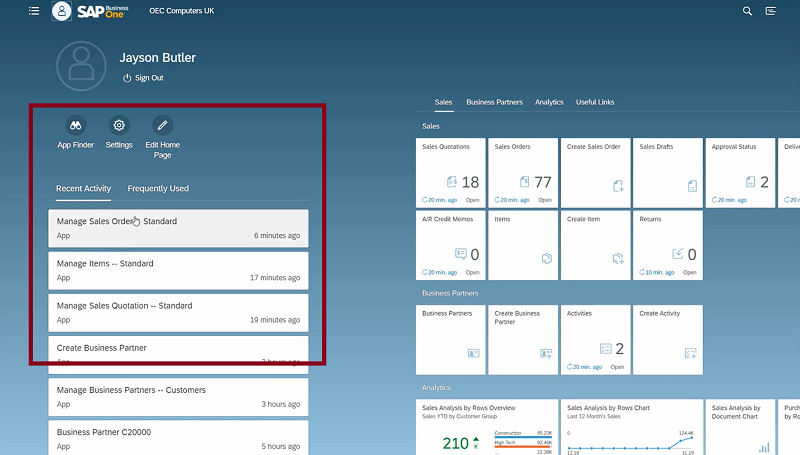This screenshot has width=800, height=455.
Task: Open Manage Sales Order -- Standard entry
Action: click(x=178, y=227)
